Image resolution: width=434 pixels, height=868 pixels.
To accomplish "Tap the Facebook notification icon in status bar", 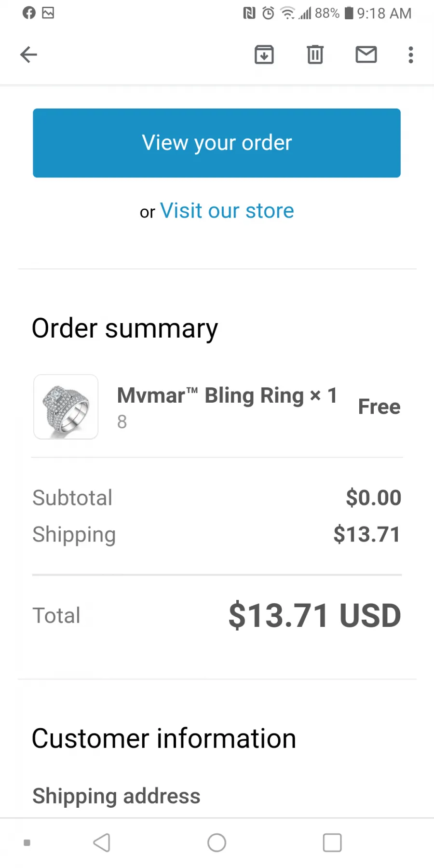I will point(29,13).
